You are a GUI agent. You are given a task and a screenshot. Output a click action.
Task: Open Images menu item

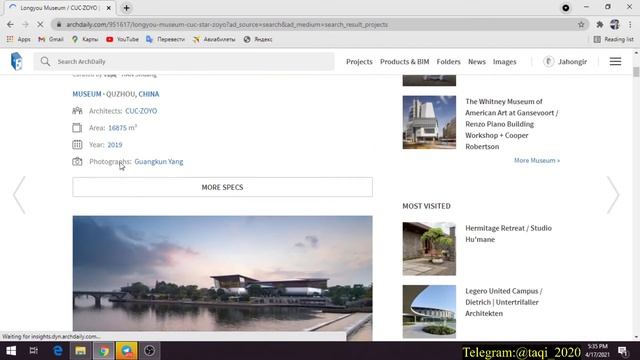pos(504,62)
